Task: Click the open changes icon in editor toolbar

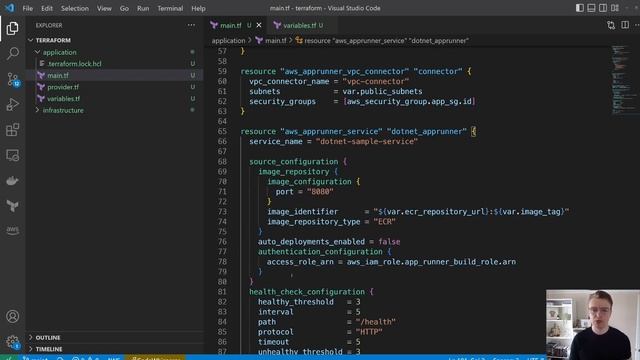Action: point(611,25)
